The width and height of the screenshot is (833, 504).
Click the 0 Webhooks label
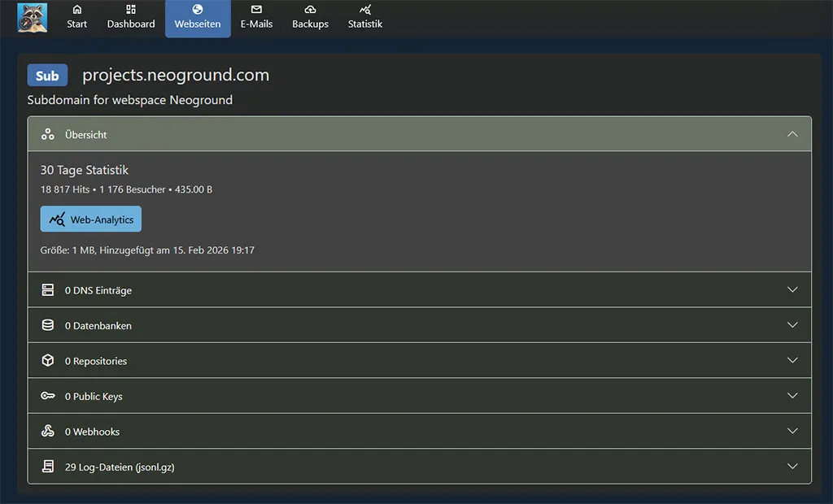click(x=92, y=432)
